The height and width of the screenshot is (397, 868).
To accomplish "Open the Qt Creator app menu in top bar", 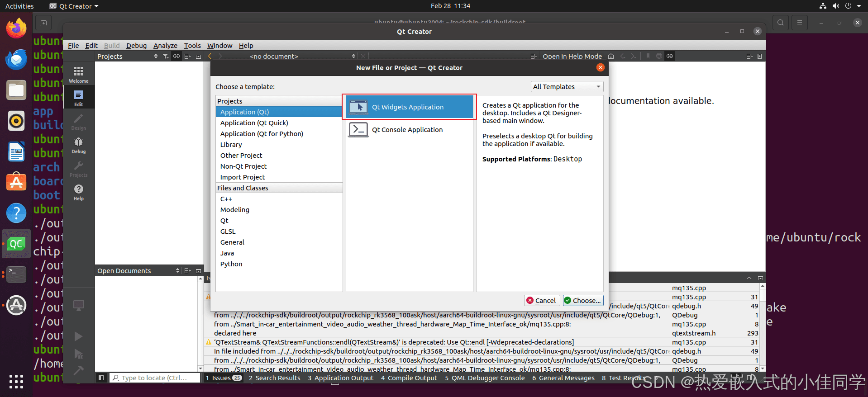I will pos(74,6).
